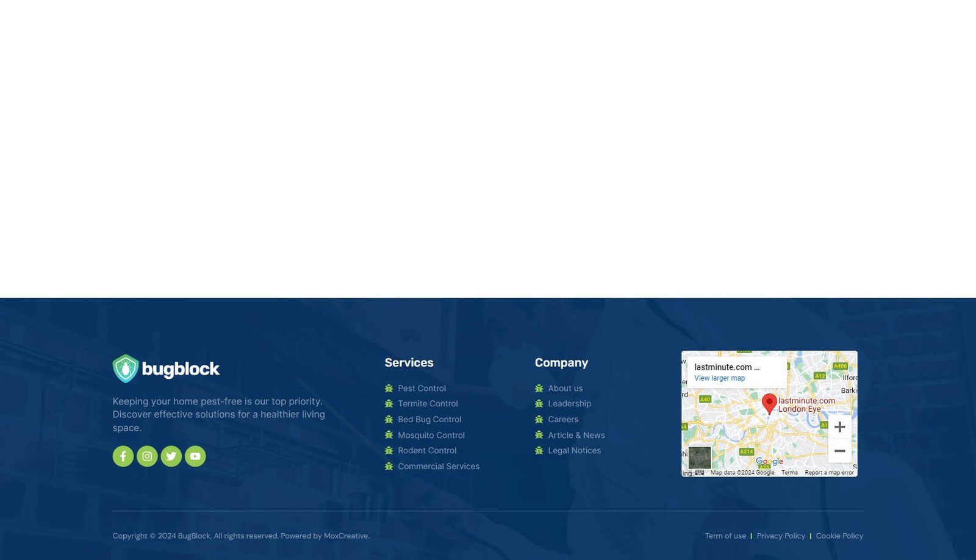Open Article & News link

point(576,435)
